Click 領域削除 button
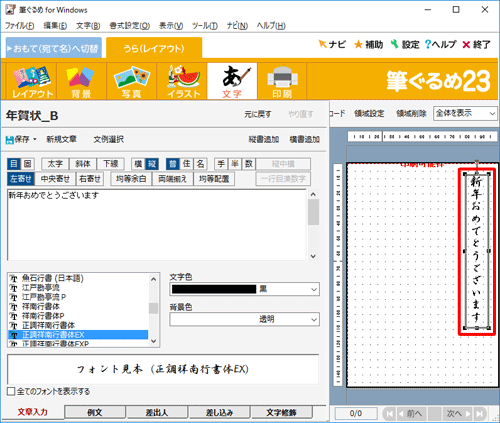The height and width of the screenshot is (423, 500). 411,113
